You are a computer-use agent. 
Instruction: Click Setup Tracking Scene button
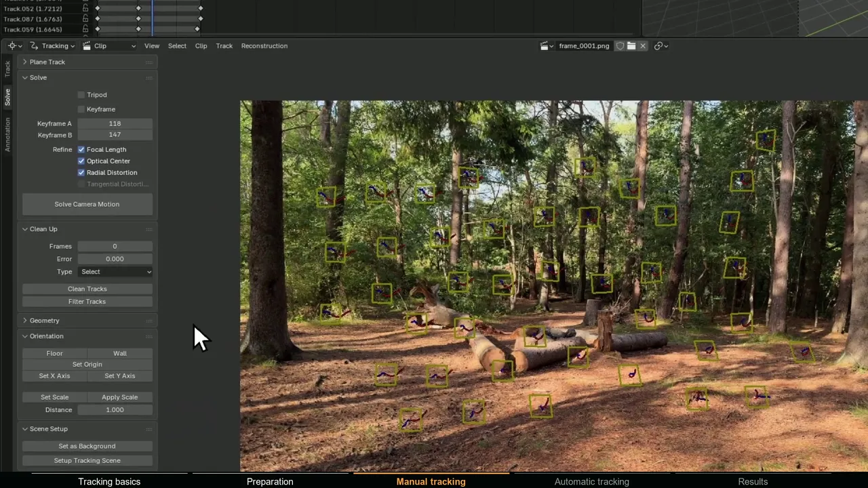[x=87, y=460]
